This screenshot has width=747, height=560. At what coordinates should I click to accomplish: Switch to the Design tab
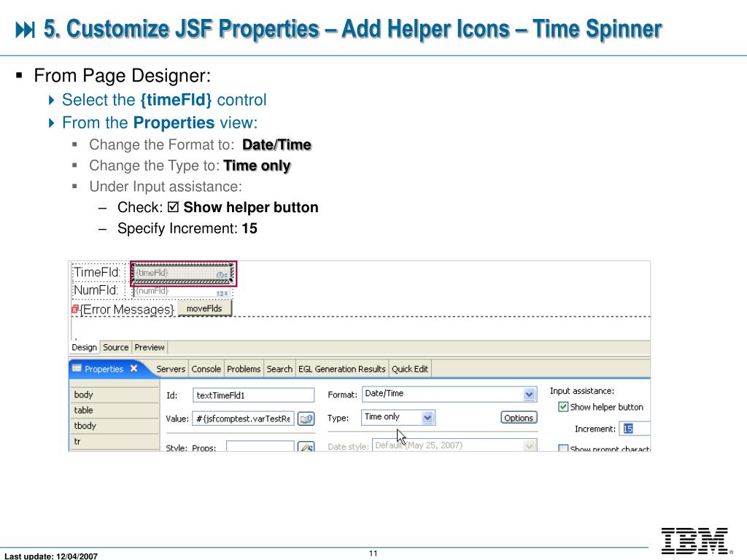coord(85,347)
